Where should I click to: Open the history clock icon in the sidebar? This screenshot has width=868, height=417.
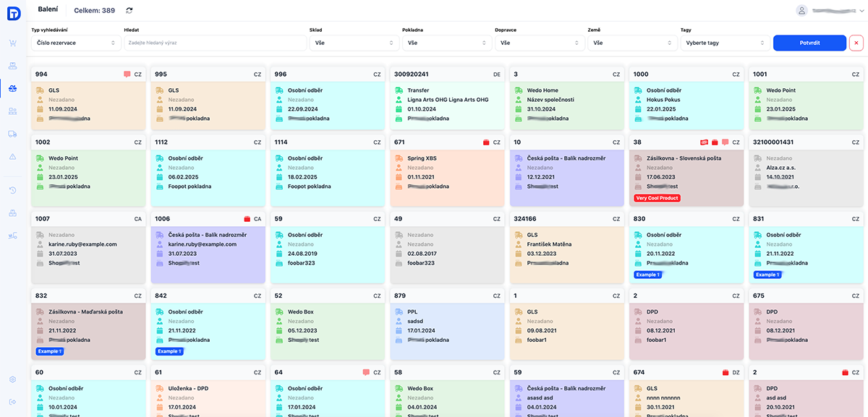[12, 190]
